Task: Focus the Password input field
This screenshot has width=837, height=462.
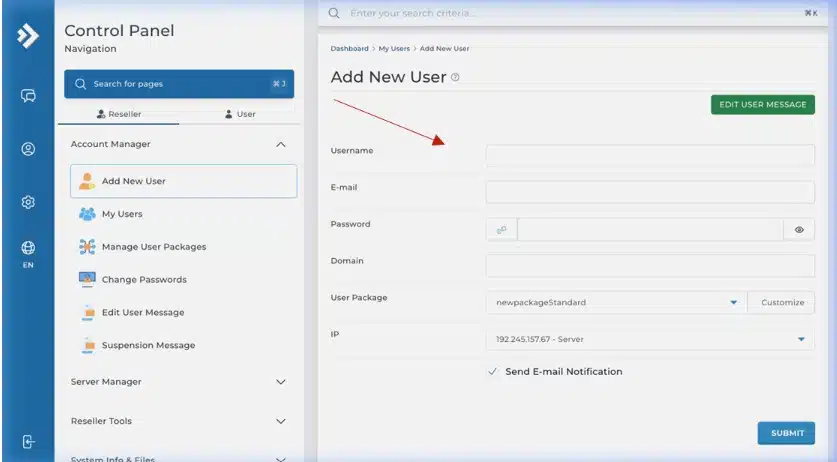Action: tap(650, 230)
